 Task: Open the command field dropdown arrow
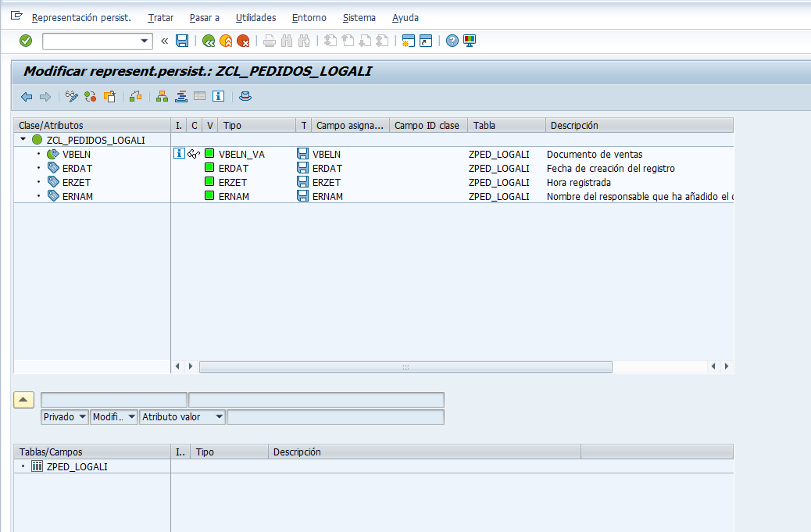(x=145, y=41)
